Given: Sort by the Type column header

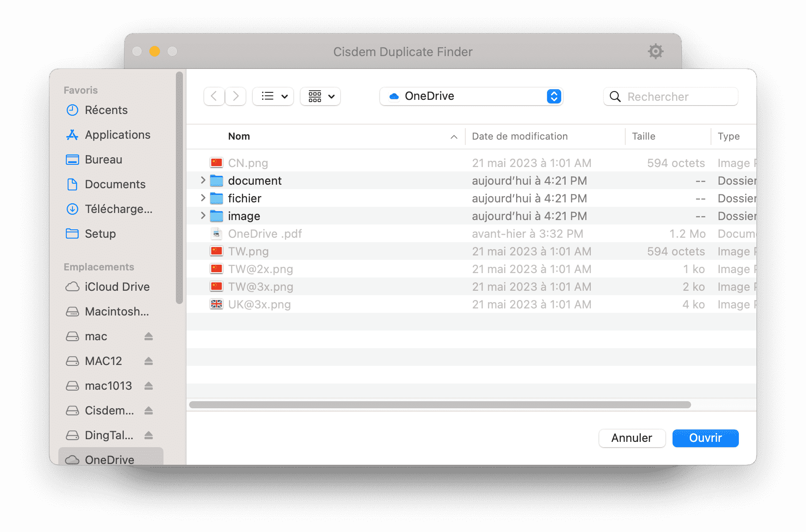Looking at the screenshot, I should (729, 137).
